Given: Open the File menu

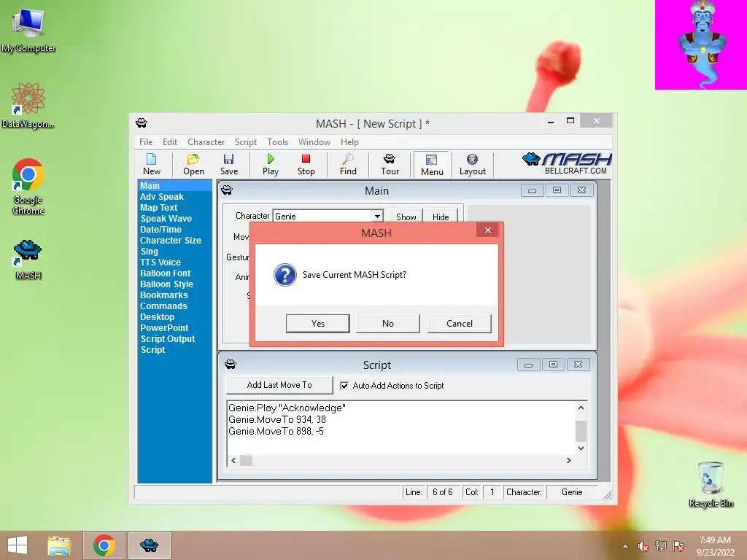Looking at the screenshot, I should [146, 142].
